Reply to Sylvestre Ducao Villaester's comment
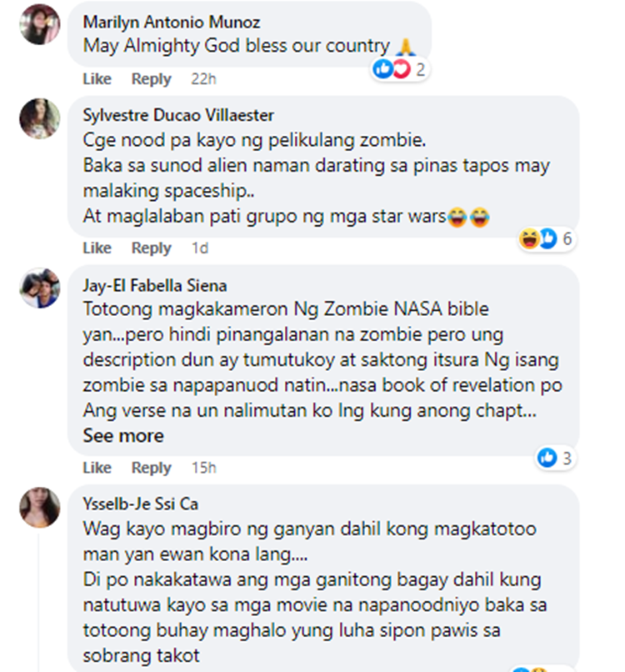This screenshot has width=625, height=672. coord(151,248)
